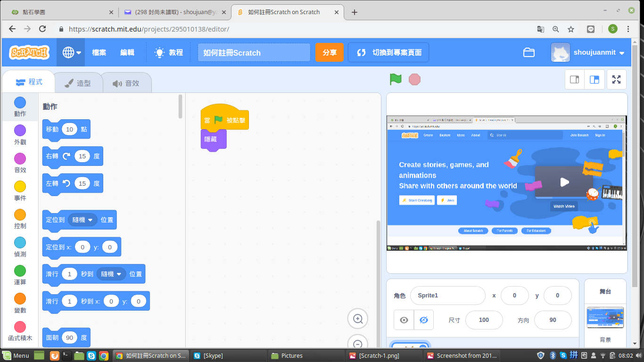644x362 pixels.
Task: Click 切換到專案頁面 button
Action: (388, 52)
